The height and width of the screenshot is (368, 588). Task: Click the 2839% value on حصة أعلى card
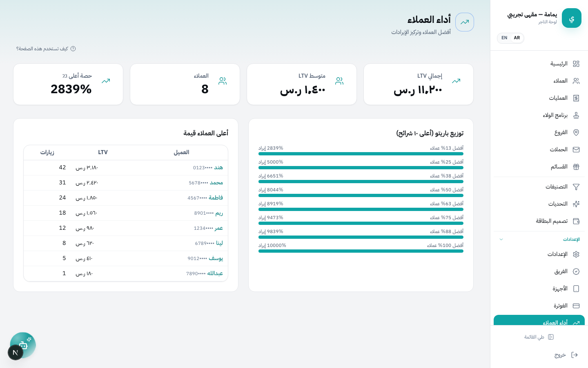point(71,89)
